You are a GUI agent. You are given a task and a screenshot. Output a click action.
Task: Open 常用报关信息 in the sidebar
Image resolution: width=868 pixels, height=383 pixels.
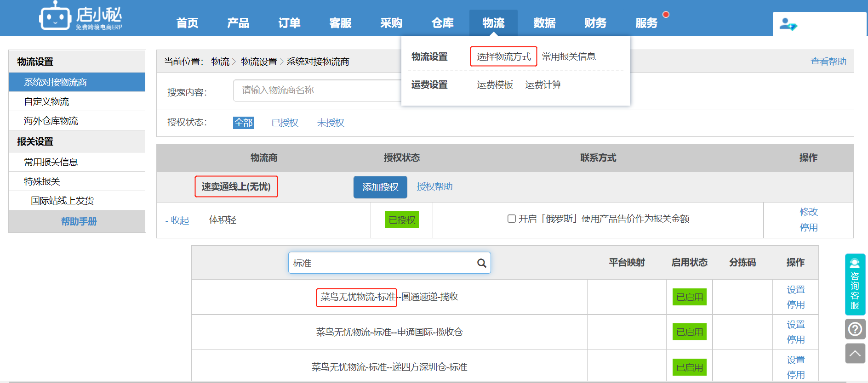tap(77, 162)
